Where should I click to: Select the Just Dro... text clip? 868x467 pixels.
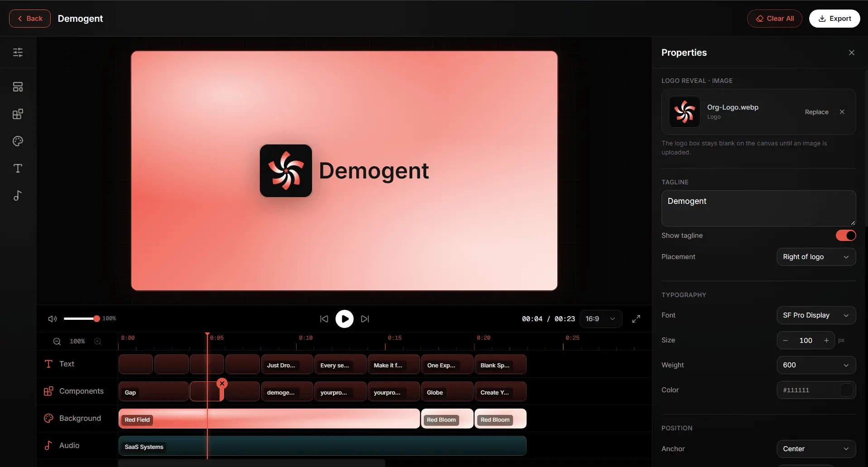(287, 364)
